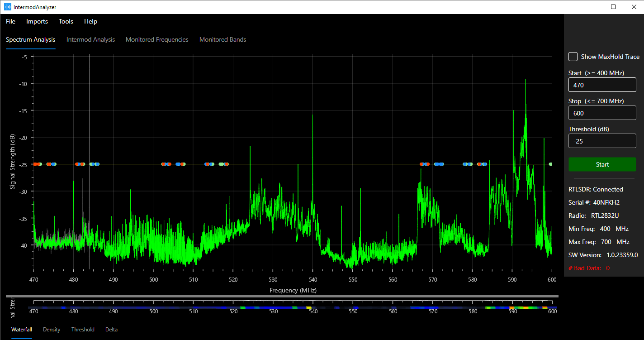
Task: Open the Threshold tab below the waterfall
Action: (83, 329)
